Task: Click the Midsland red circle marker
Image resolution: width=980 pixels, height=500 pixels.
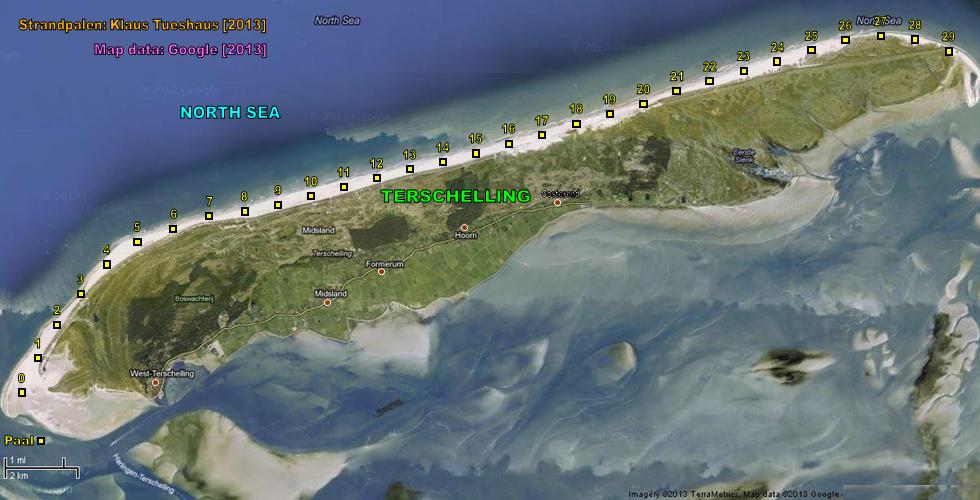Action: click(x=327, y=302)
